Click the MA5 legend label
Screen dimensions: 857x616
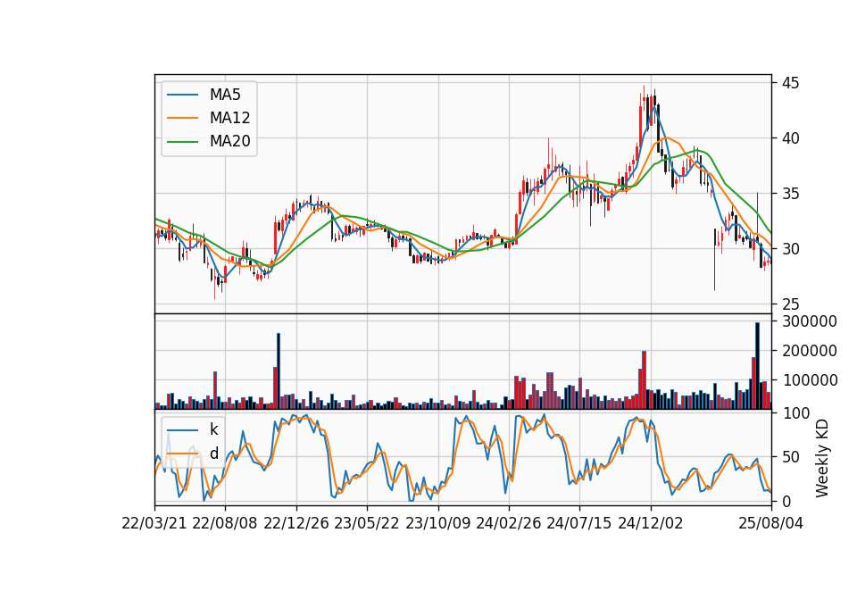coord(225,95)
